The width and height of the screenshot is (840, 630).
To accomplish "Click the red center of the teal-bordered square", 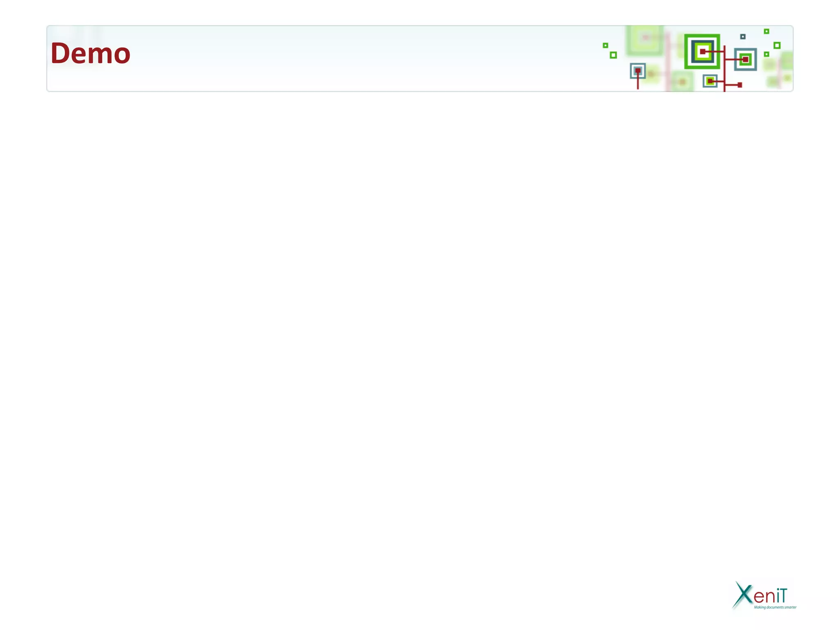I will pyautogui.click(x=746, y=59).
